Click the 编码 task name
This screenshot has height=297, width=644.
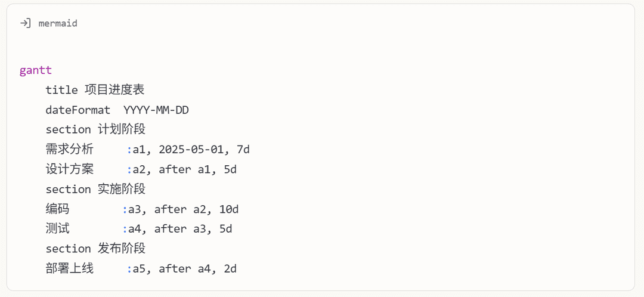(x=57, y=209)
